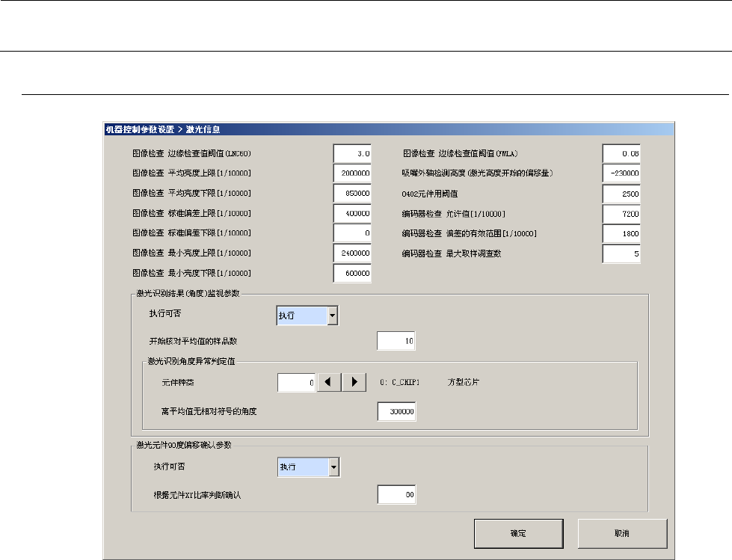Click the 机器控制参数设置 > 激光信息 title bar
This screenshot has width=732, height=560.
coord(389,129)
